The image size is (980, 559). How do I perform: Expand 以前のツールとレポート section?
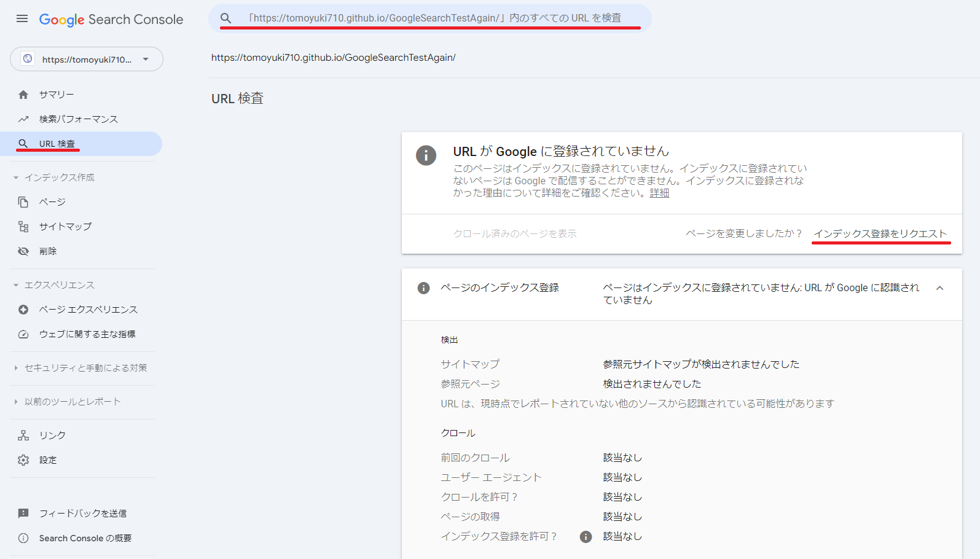(x=67, y=402)
